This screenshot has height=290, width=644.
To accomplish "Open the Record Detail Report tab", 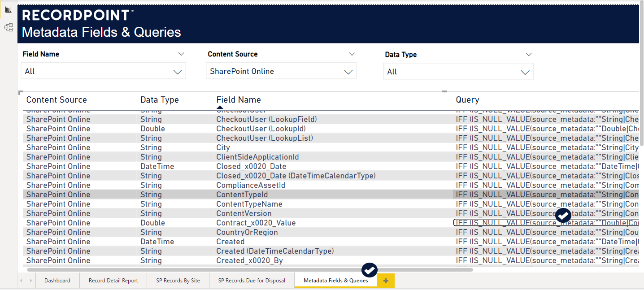I will 113,281.
